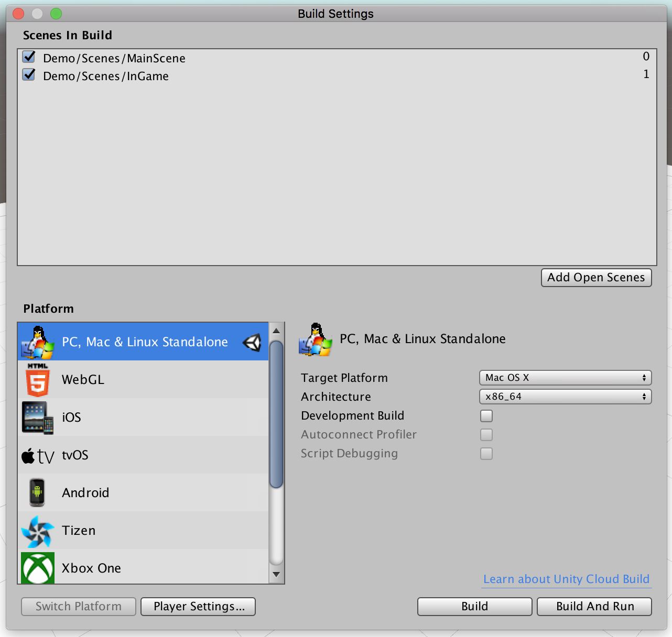672x637 pixels.
Task: Select the Tizen platform row
Action: pos(143,530)
